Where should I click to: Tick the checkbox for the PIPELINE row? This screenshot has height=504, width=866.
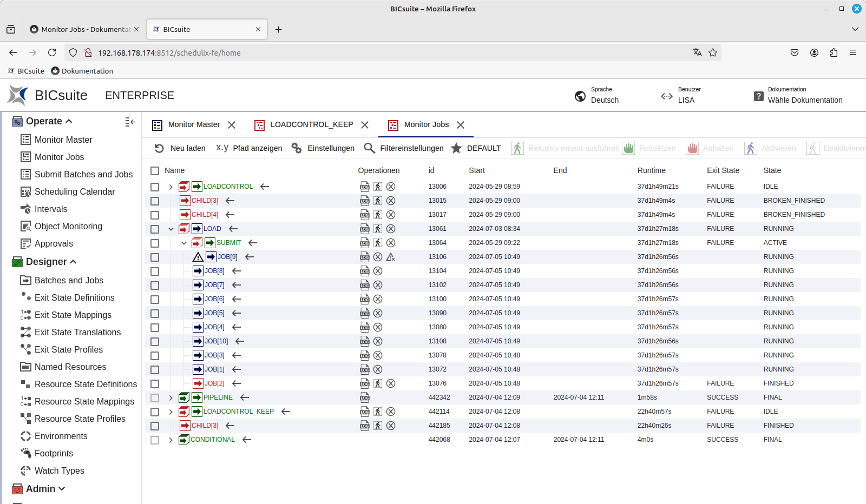tap(155, 397)
